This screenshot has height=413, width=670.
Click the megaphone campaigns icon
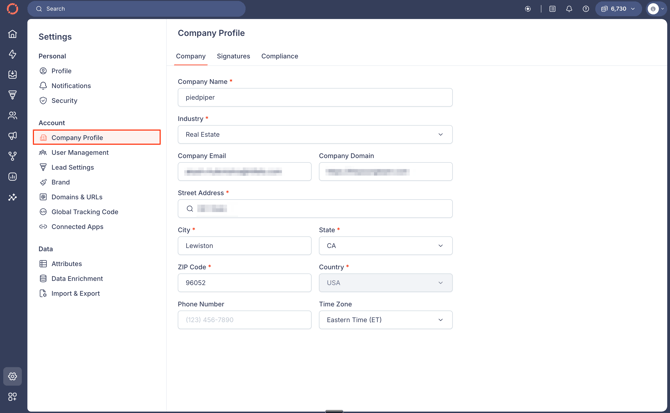point(13,136)
